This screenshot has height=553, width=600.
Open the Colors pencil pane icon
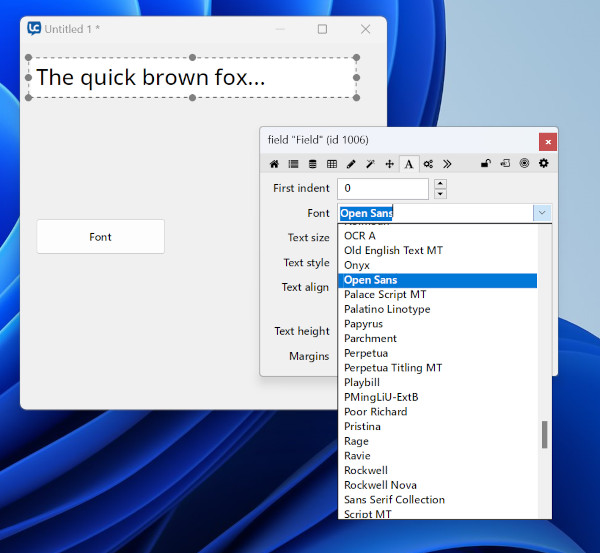tap(351, 164)
